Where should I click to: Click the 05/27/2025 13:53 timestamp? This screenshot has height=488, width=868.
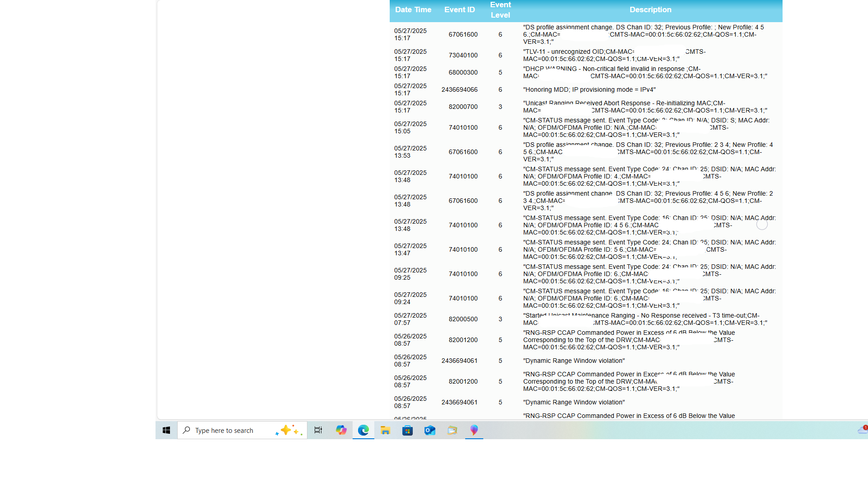coord(410,152)
